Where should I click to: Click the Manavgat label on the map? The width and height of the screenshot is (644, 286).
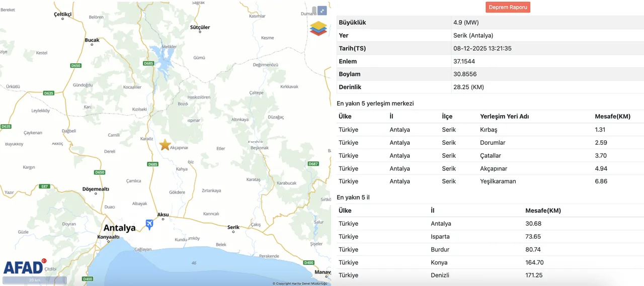[x=323, y=272]
